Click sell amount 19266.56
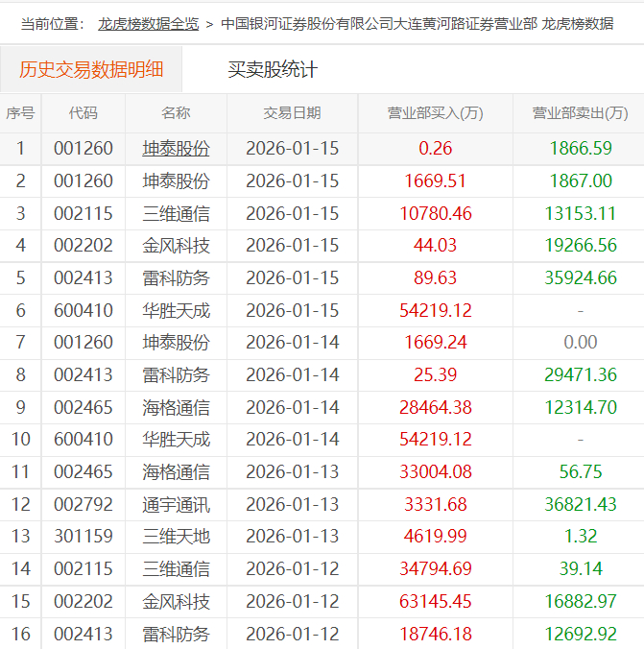644x649 pixels. [x=581, y=246]
